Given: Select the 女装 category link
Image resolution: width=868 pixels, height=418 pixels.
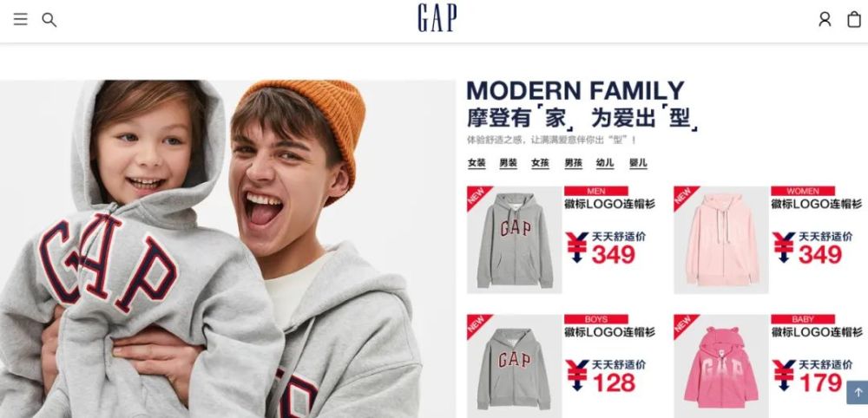Looking at the screenshot, I should [x=477, y=163].
